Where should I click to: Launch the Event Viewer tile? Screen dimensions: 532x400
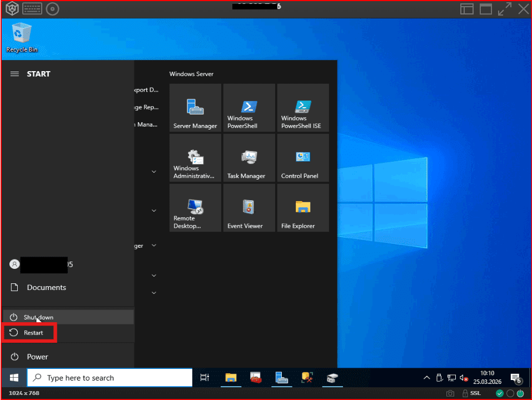(x=249, y=208)
